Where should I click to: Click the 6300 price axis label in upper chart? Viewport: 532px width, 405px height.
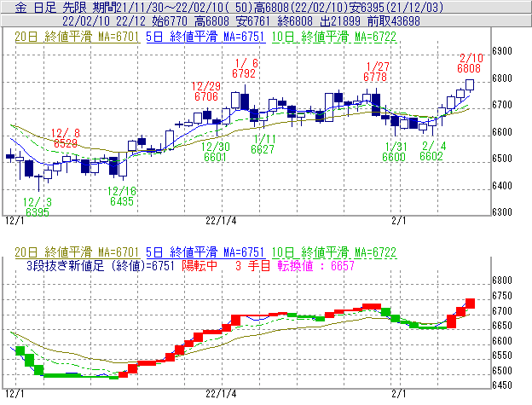502,212
